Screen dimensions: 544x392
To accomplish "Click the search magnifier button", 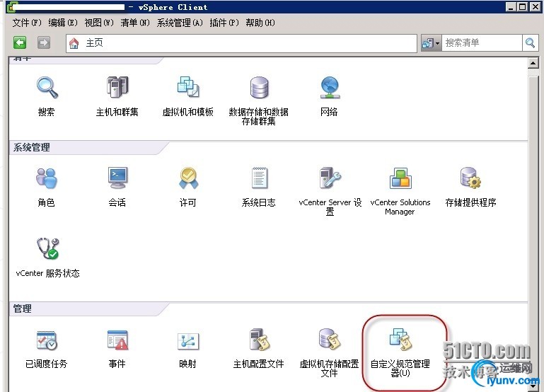I will click(530, 43).
